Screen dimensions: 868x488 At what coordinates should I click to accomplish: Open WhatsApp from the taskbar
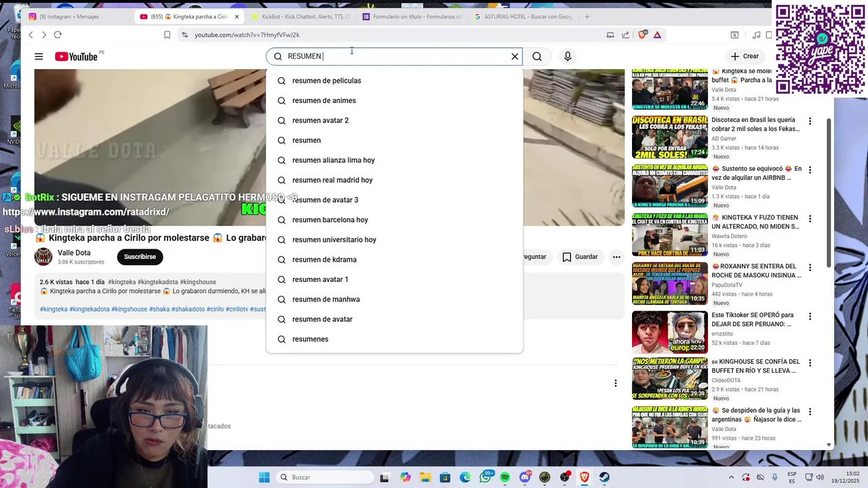(x=486, y=477)
